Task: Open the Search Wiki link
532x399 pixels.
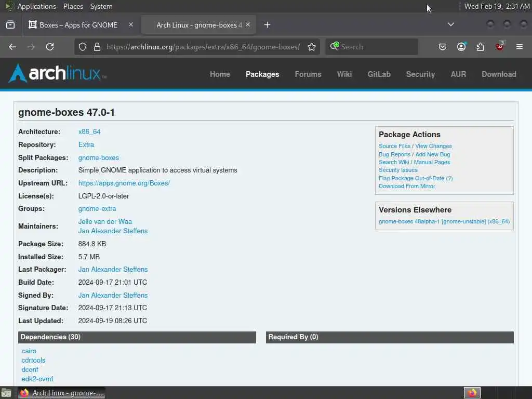Action: click(x=394, y=162)
